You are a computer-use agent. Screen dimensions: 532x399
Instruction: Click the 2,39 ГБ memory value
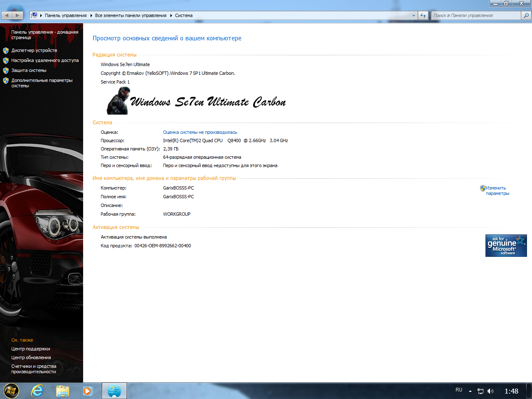171,149
